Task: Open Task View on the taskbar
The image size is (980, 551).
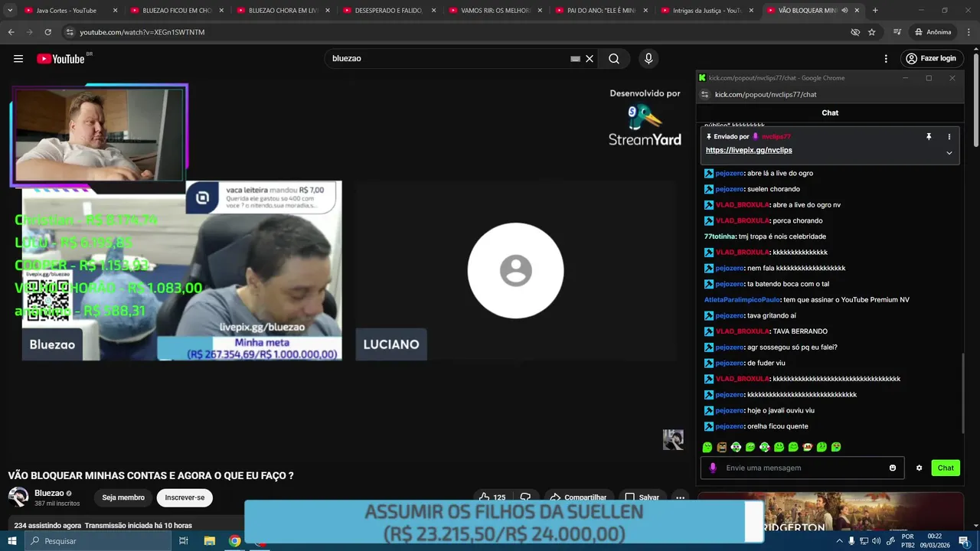Action: tap(184, 541)
